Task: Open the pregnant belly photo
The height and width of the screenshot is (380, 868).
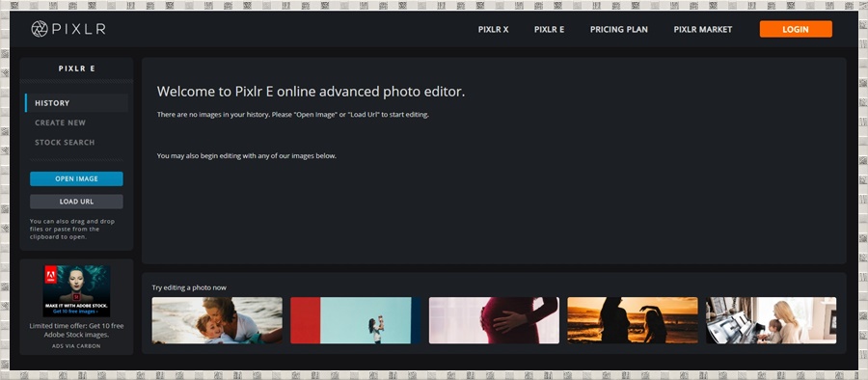Action: click(494, 320)
